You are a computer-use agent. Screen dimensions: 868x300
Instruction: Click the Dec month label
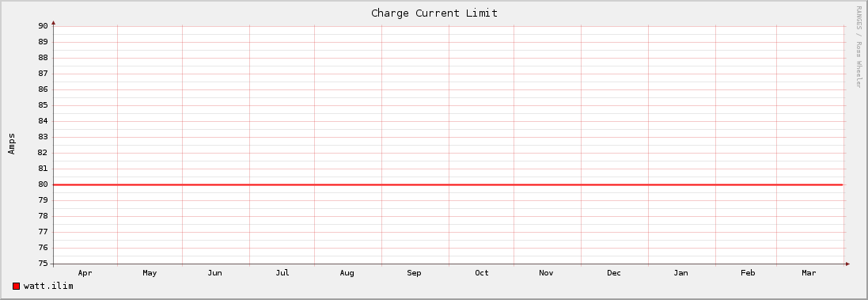coord(614,273)
